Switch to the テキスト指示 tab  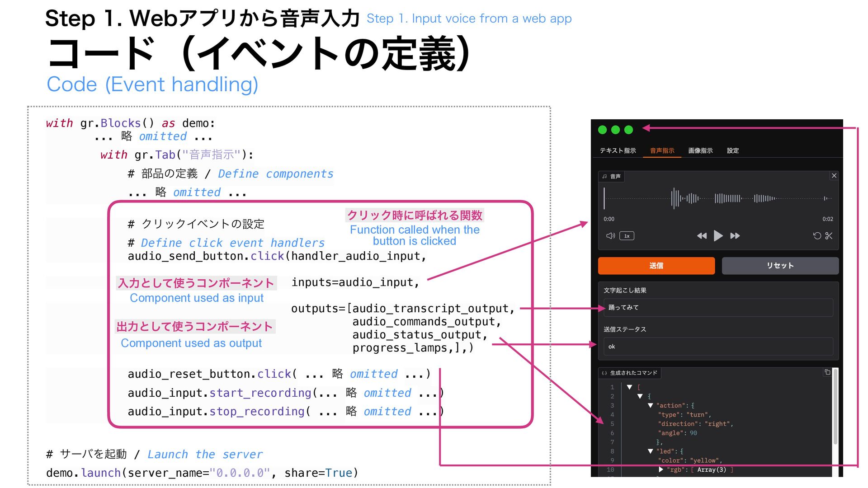(618, 151)
